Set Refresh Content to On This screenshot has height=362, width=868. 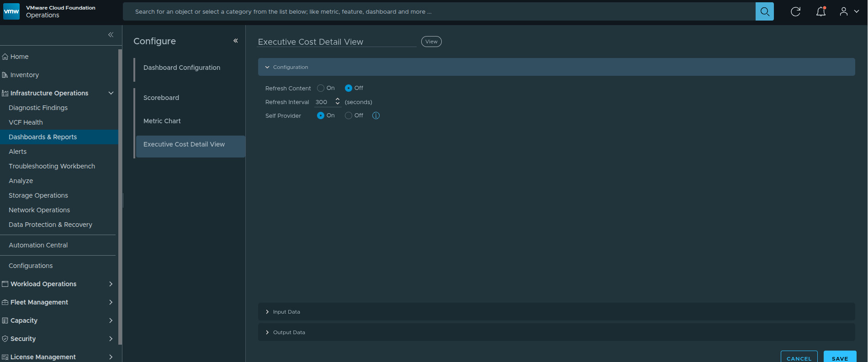[x=321, y=88]
